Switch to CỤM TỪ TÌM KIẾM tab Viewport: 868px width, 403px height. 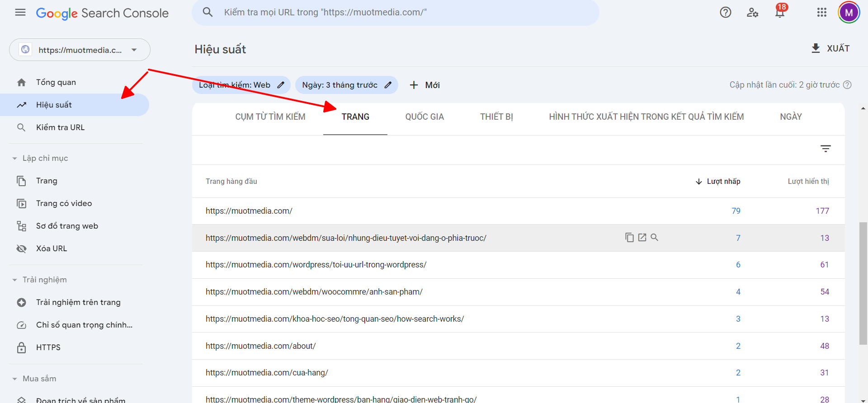pos(270,117)
